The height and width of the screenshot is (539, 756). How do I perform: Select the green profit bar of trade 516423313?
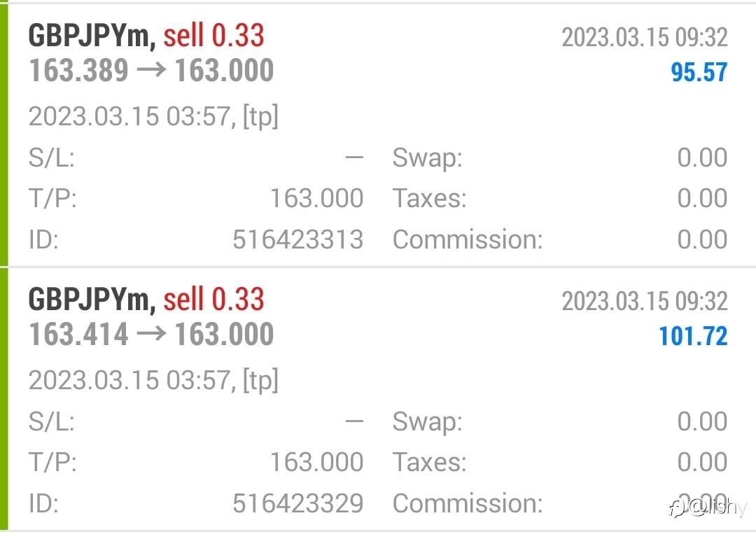tap(3, 134)
